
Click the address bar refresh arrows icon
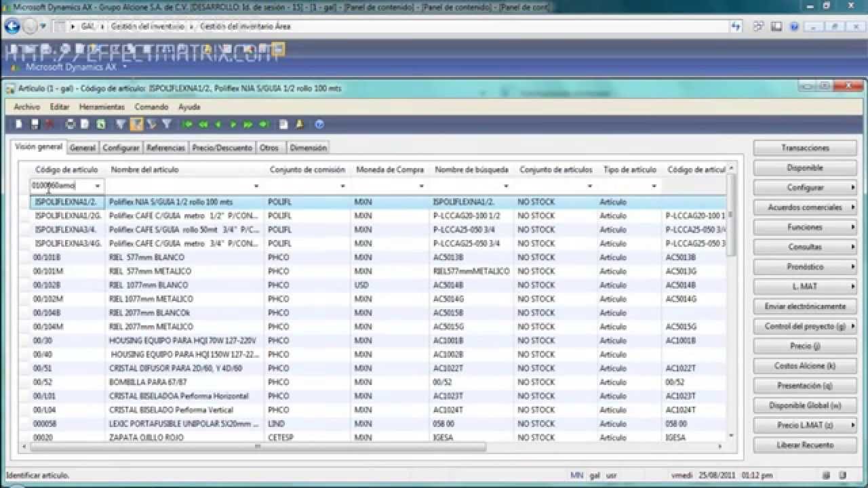736,26
